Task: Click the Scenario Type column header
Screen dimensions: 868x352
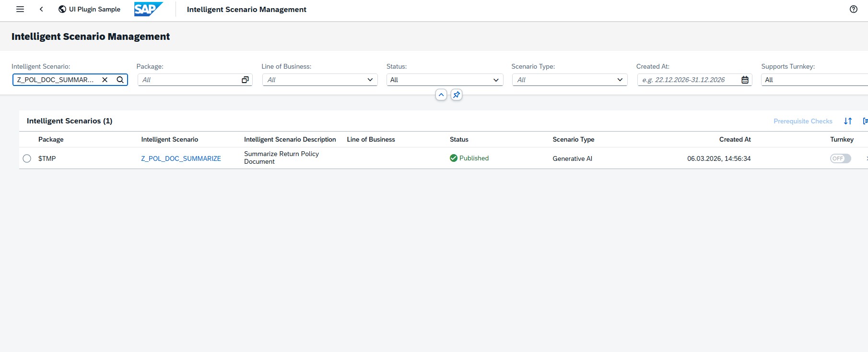Action: [x=573, y=139]
